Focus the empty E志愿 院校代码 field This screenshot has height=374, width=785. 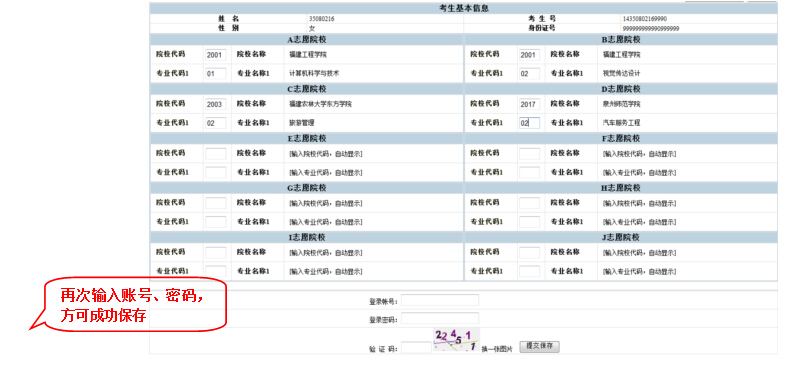[216, 154]
